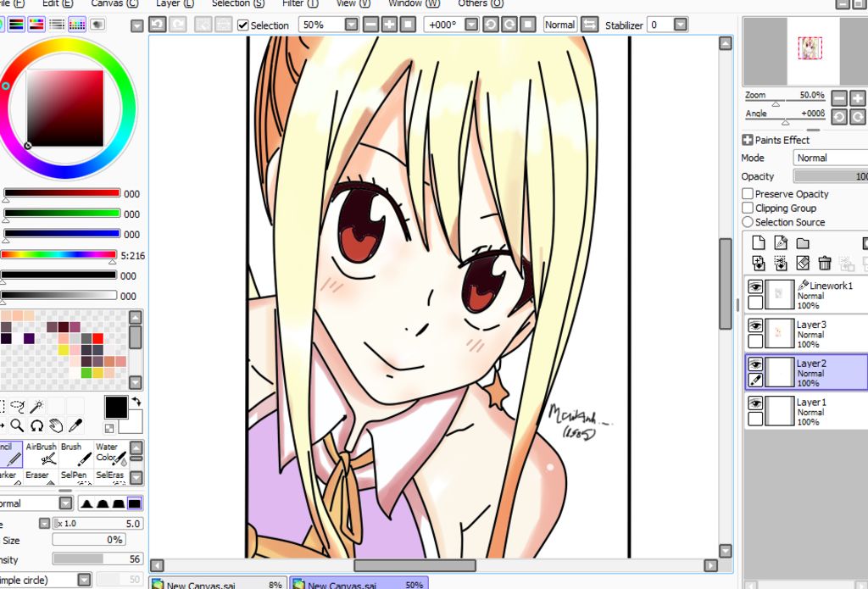Open the Stabilizer value dropdown
Image resolution: width=868 pixels, height=589 pixels.
click(681, 25)
